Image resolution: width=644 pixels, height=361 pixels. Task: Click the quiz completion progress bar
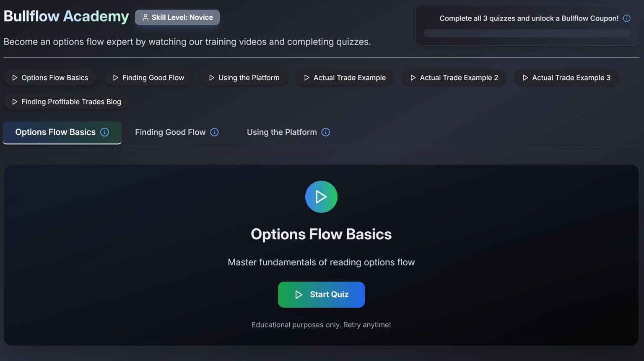coord(527,34)
